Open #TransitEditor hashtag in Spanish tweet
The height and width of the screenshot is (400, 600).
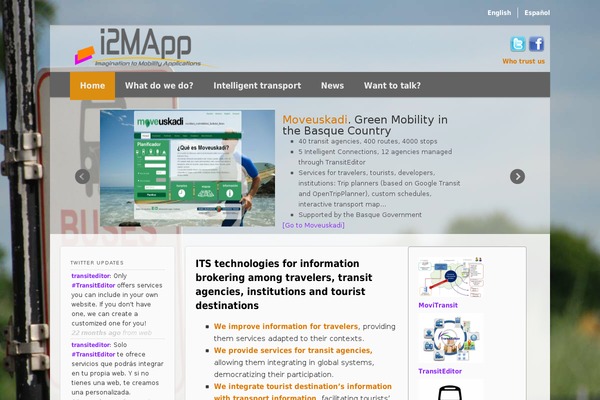pos(93,354)
